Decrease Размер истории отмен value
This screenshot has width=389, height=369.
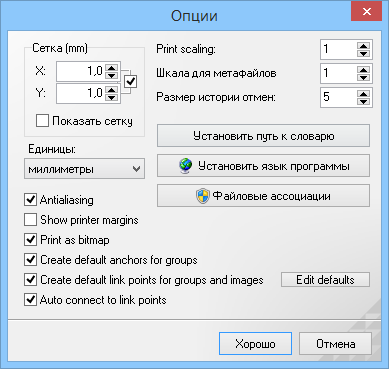pyautogui.click(x=363, y=101)
